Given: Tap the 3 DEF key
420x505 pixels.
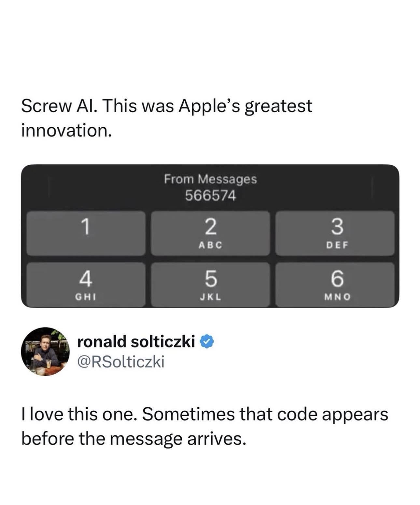Looking at the screenshot, I should point(335,233).
